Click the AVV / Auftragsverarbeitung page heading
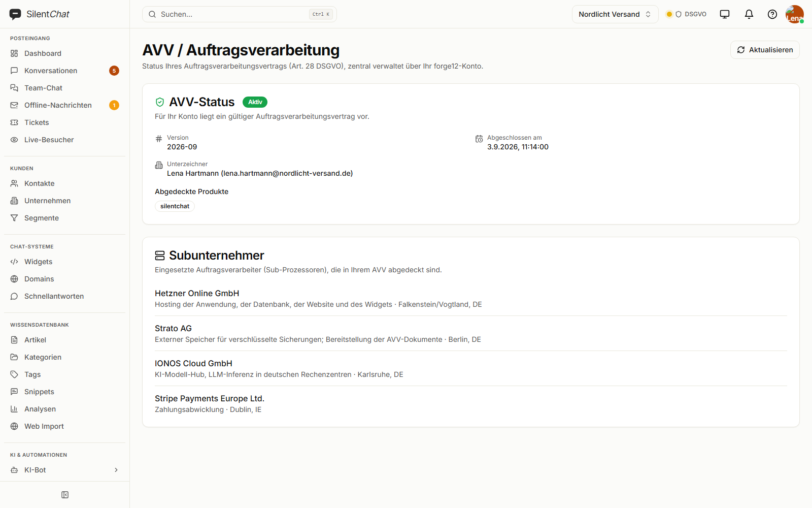Screen dimensions: 812x508 [241, 50]
